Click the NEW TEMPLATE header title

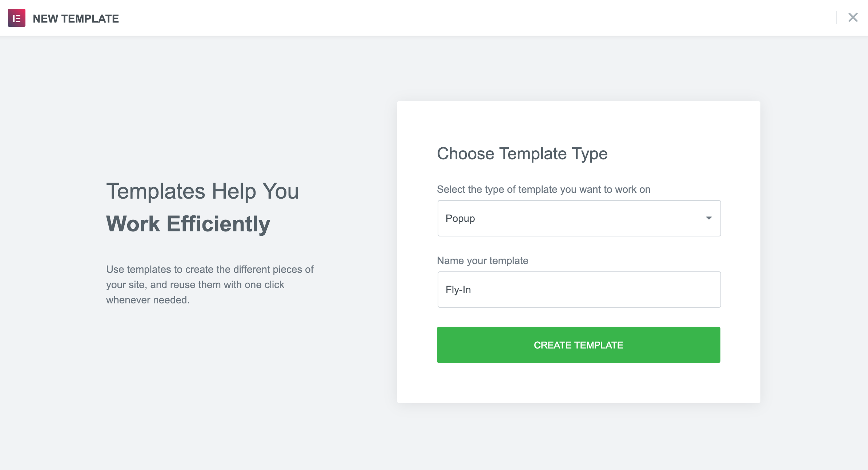coord(76,19)
